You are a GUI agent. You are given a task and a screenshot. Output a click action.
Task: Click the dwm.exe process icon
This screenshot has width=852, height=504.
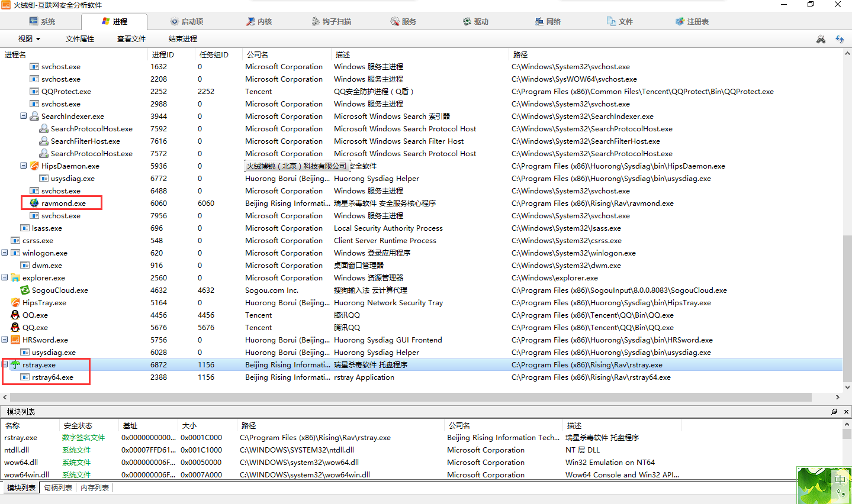click(25, 266)
